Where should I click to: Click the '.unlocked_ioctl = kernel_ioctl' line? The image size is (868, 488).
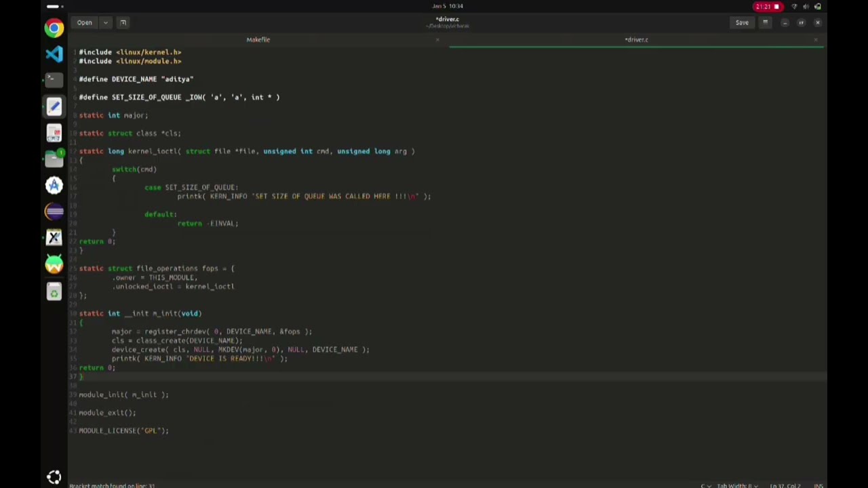point(174,286)
